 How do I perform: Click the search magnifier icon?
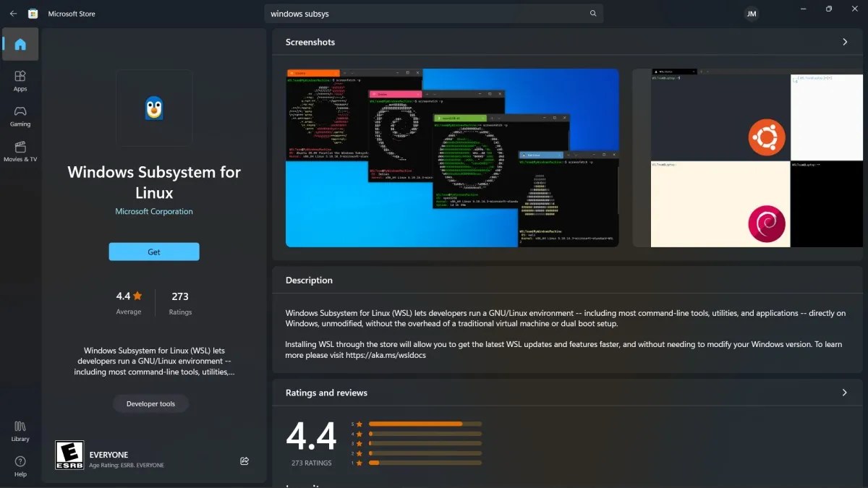click(x=592, y=13)
